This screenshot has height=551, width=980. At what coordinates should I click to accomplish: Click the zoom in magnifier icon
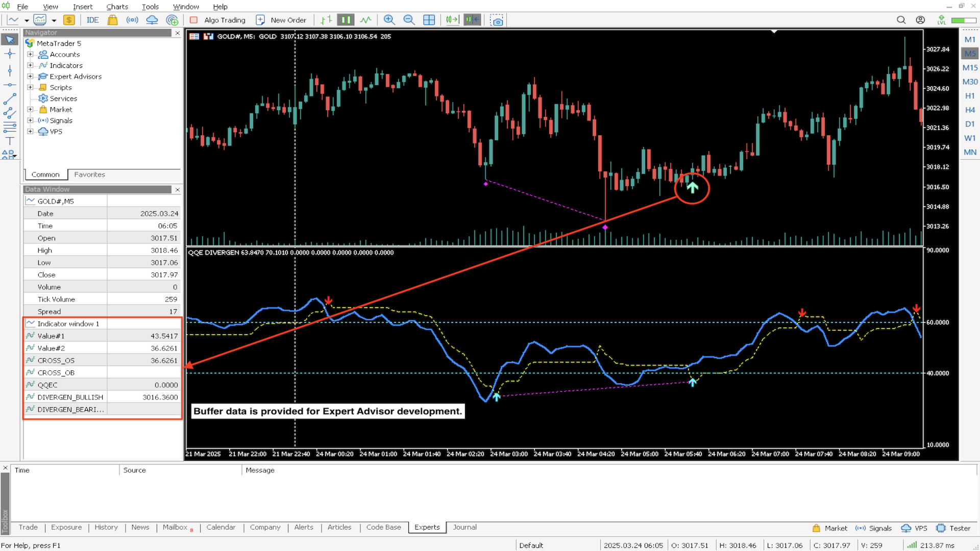389,20
